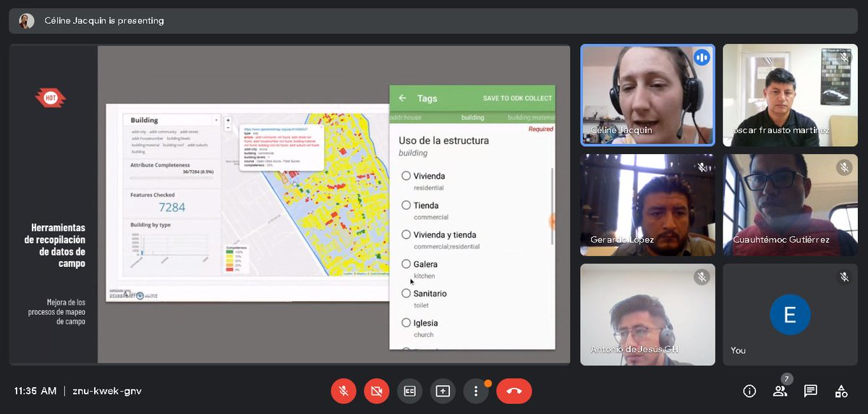Image resolution: width=868 pixels, height=414 pixels.
Task: Click the HOT logo on the slide
Action: [x=51, y=97]
